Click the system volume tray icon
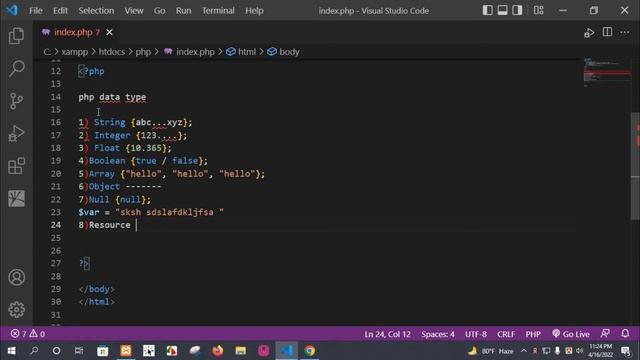The height and width of the screenshot is (360, 640). tap(580, 351)
